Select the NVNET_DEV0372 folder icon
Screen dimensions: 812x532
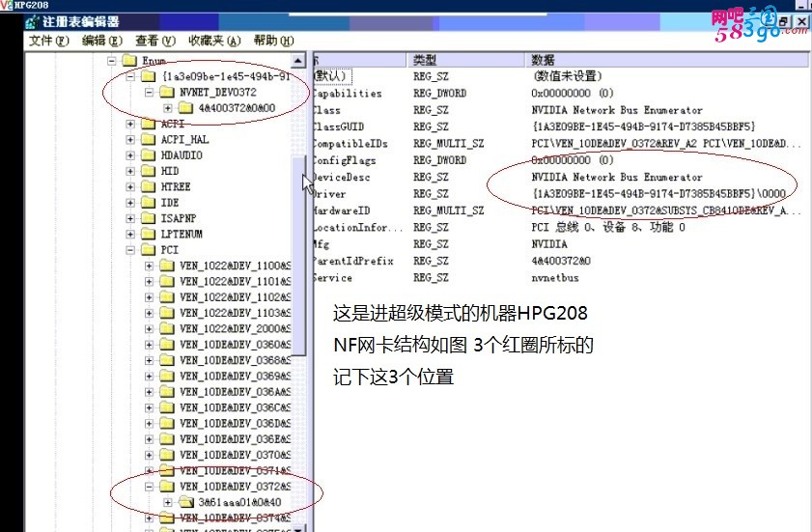(x=167, y=92)
